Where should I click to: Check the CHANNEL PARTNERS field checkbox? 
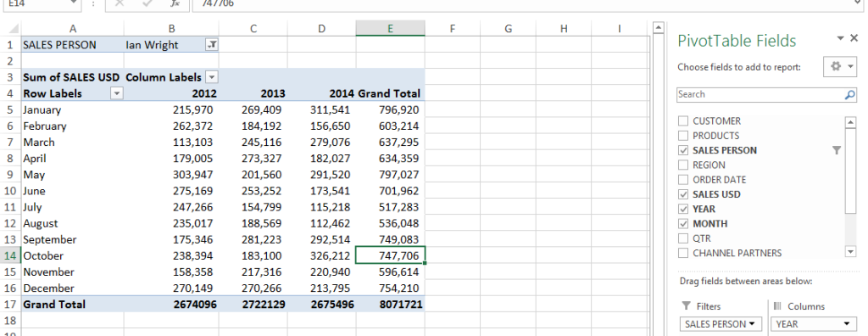pyautogui.click(x=683, y=254)
